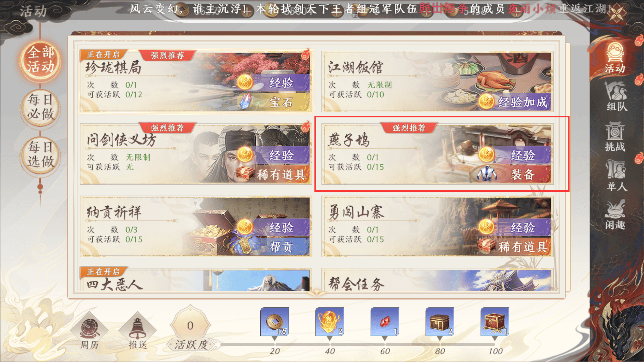Screen dimensions: 644x362
Task: Claim the red gem reward at 60
Action: pos(385,322)
